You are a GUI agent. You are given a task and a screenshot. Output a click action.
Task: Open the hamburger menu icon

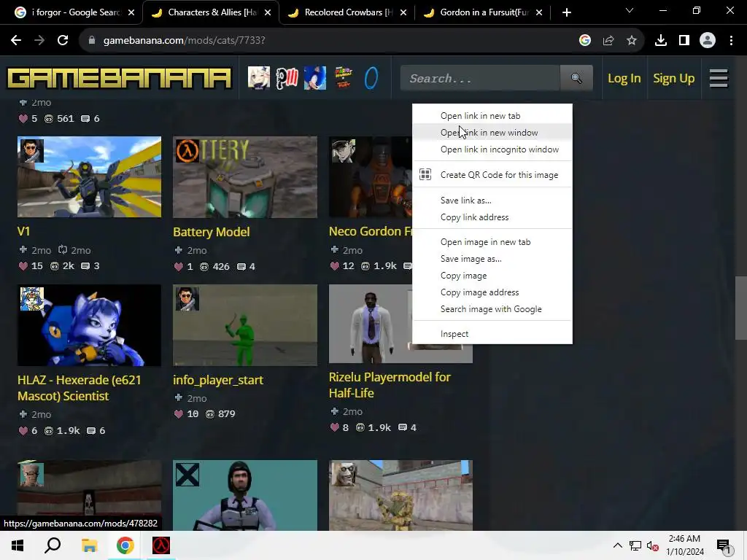click(x=719, y=78)
